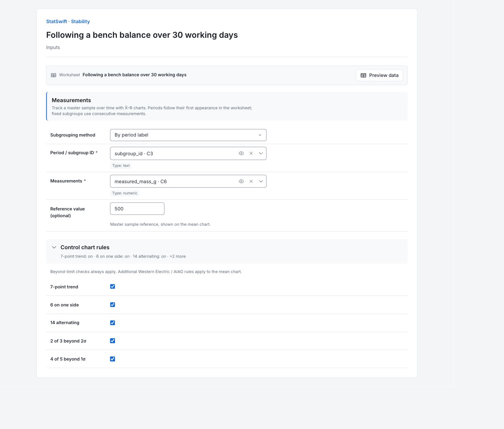Toggle the 4 of 5 beyond 1σ checkbox

click(x=113, y=359)
